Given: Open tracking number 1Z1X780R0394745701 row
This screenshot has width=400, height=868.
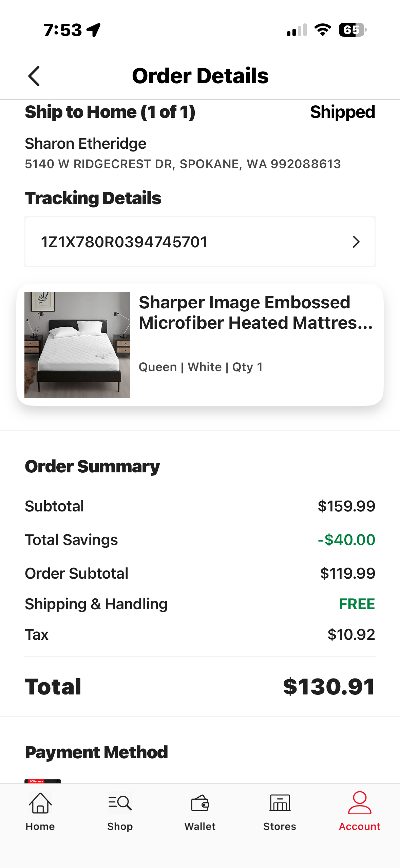Looking at the screenshot, I should (200, 242).
